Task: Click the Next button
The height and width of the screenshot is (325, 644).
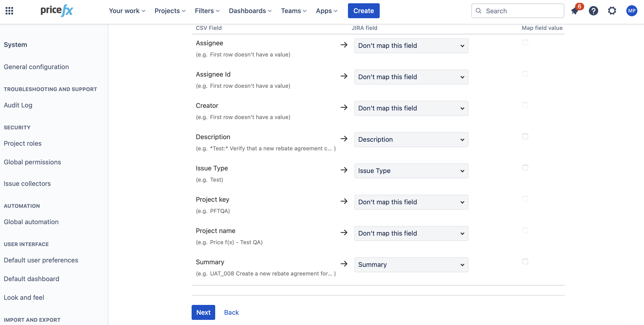Action: (203, 312)
